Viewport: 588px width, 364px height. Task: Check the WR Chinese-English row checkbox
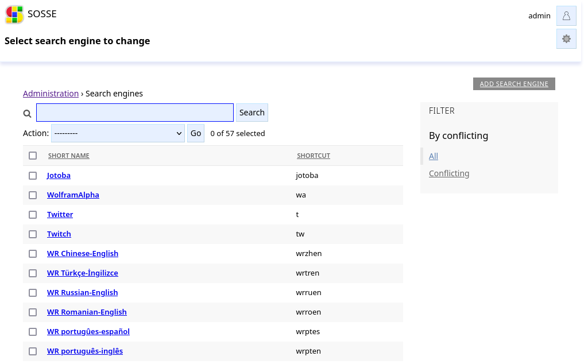coord(33,254)
